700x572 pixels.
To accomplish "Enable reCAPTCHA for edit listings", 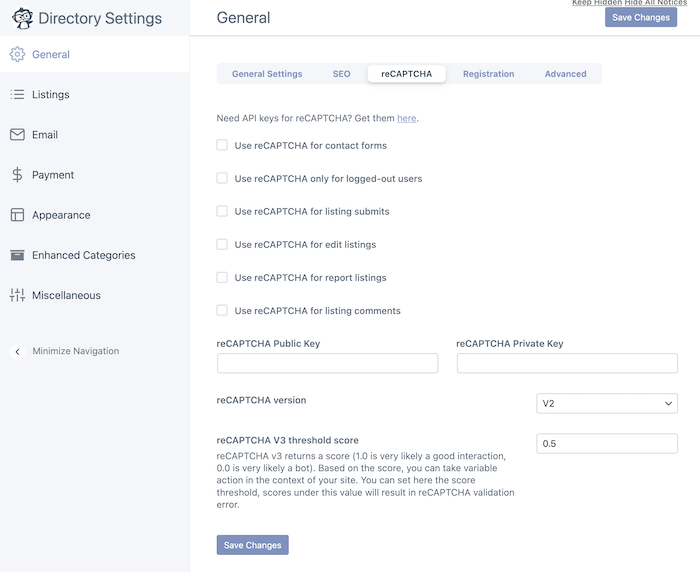I will (x=222, y=244).
